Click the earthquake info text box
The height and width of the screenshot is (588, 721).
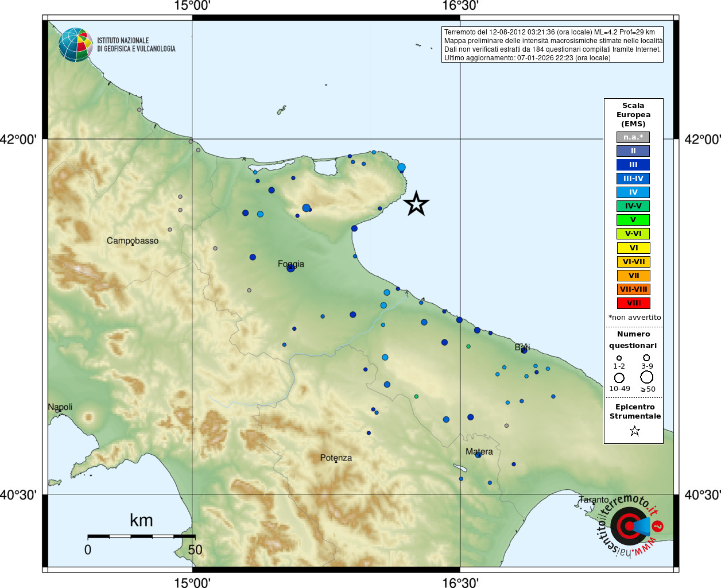552,45
